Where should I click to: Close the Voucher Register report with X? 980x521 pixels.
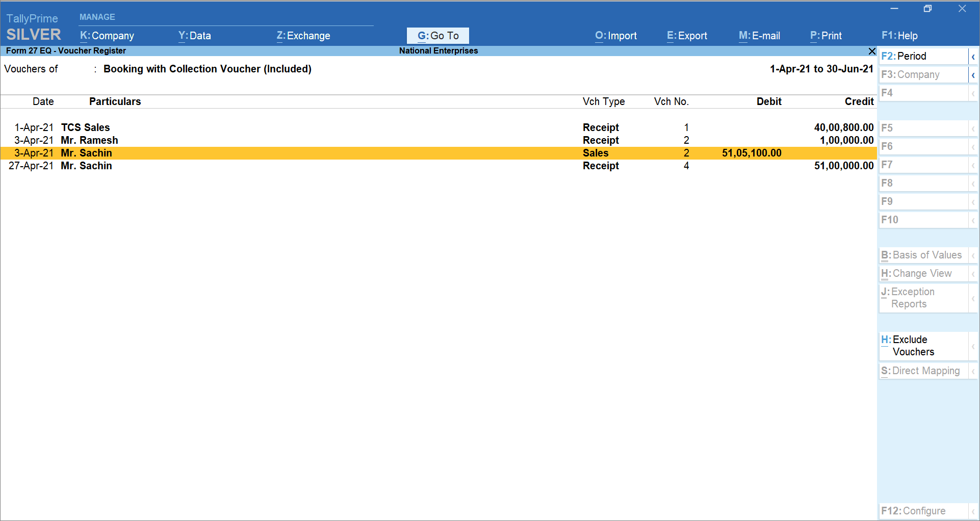(x=872, y=51)
